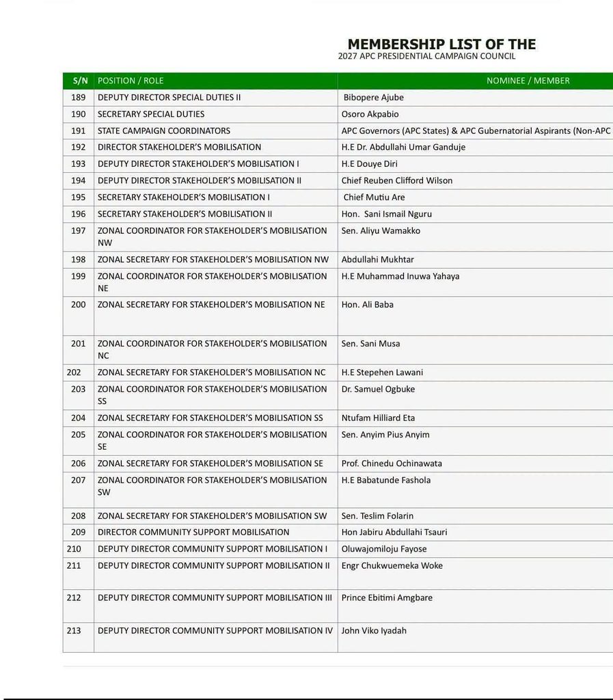Click the 'MEMBERSHIP LIST OF THE' heading
Image resolution: width=613 pixels, height=700 pixels.
point(441,44)
